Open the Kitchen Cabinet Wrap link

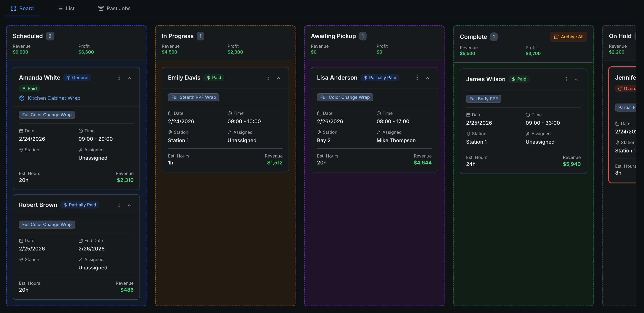tap(54, 98)
